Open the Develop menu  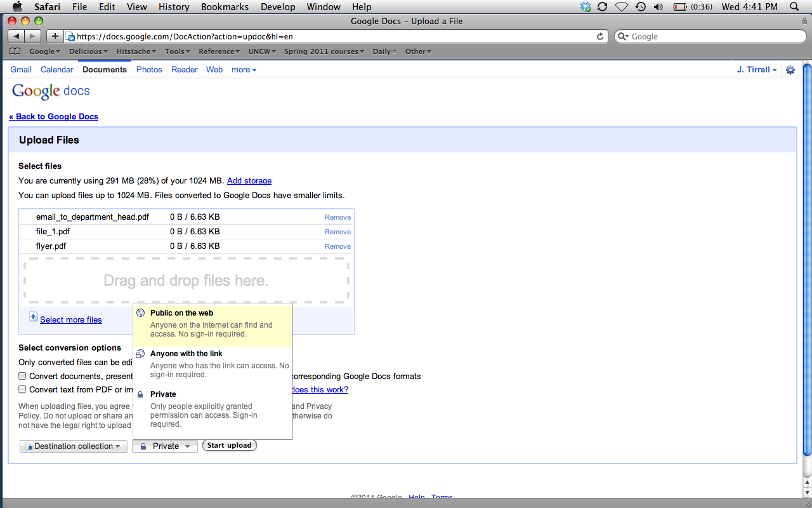[278, 7]
